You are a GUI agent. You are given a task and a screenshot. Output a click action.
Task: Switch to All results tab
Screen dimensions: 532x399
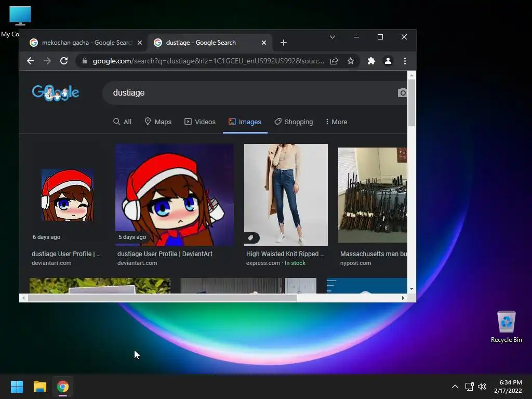tap(122, 122)
